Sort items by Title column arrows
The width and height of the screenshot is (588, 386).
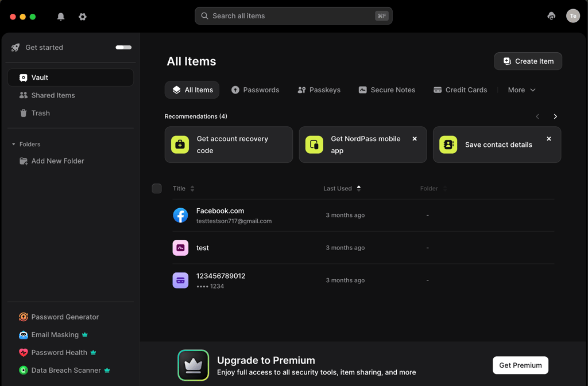[x=192, y=188]
